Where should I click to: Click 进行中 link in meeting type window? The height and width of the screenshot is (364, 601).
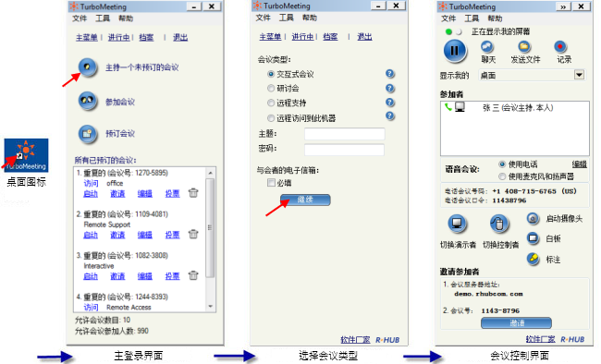(x=302, y=37)
